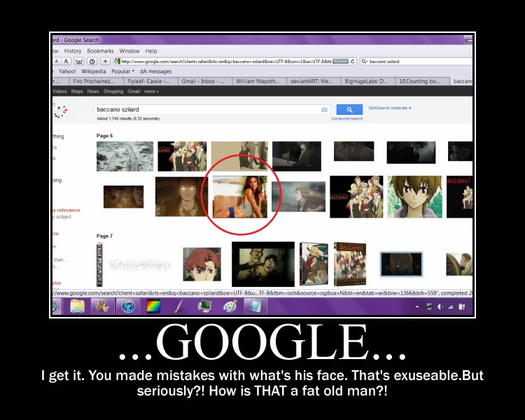Screen dimensions: 525x420
Task: Open the History menu
Action: point(73,51)
